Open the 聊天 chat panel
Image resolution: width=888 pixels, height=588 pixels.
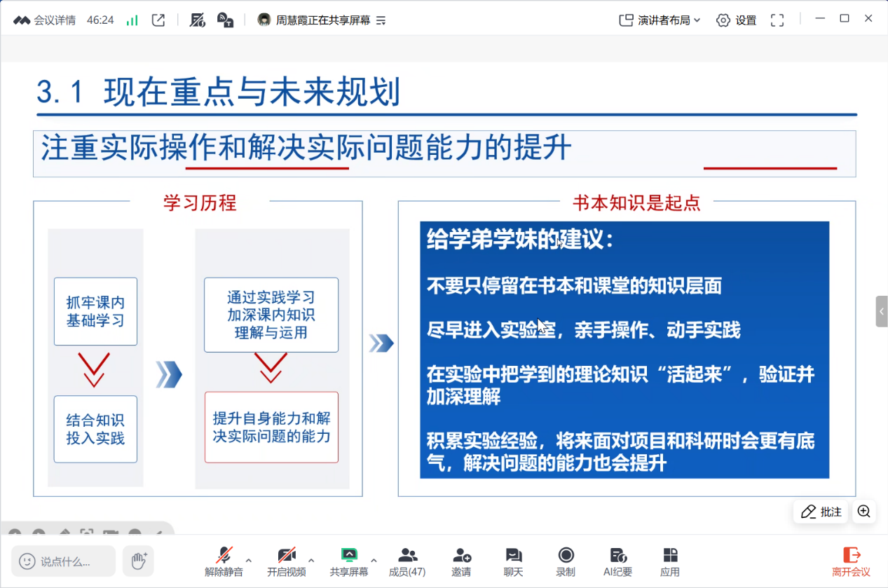point(513,561)
